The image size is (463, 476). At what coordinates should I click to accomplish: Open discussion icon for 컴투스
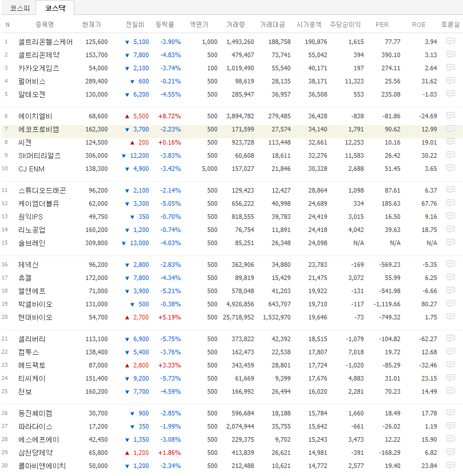pyautogui.click(x=450, y=351)
